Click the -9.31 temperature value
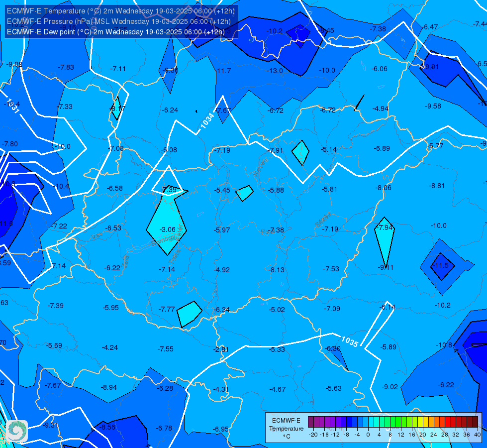 pos(50,425)
